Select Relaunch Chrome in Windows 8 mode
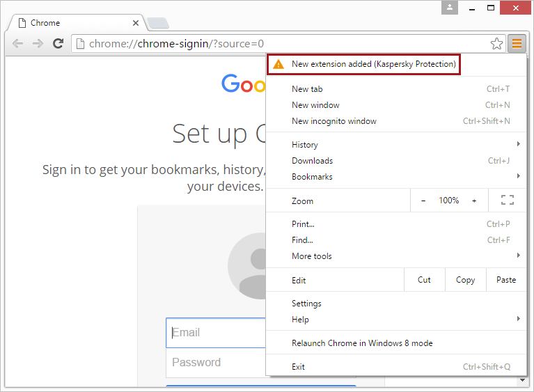This screenshot has width=534, height=392. pos(395,343)
